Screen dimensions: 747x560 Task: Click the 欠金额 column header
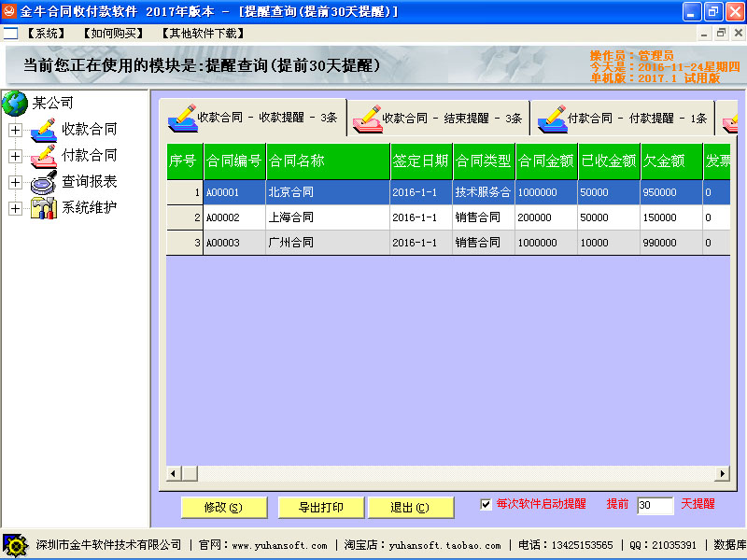click(671, 161)
